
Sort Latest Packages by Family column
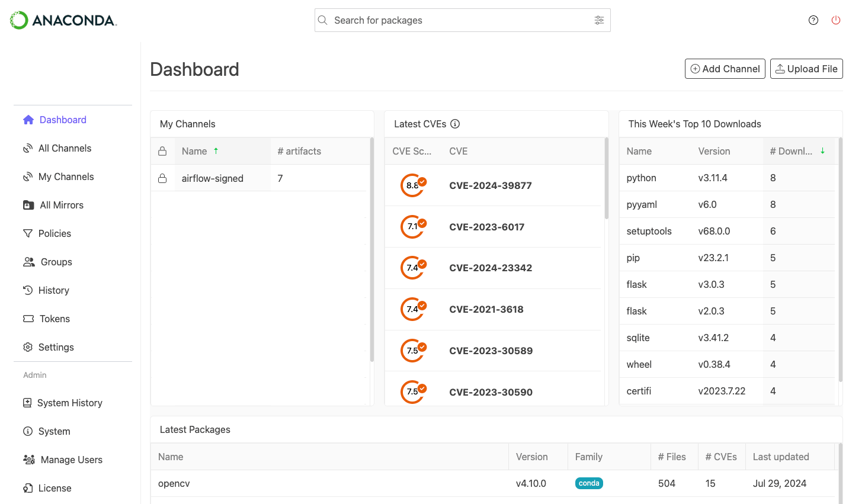pyautogui.click(x=609, y=457)
